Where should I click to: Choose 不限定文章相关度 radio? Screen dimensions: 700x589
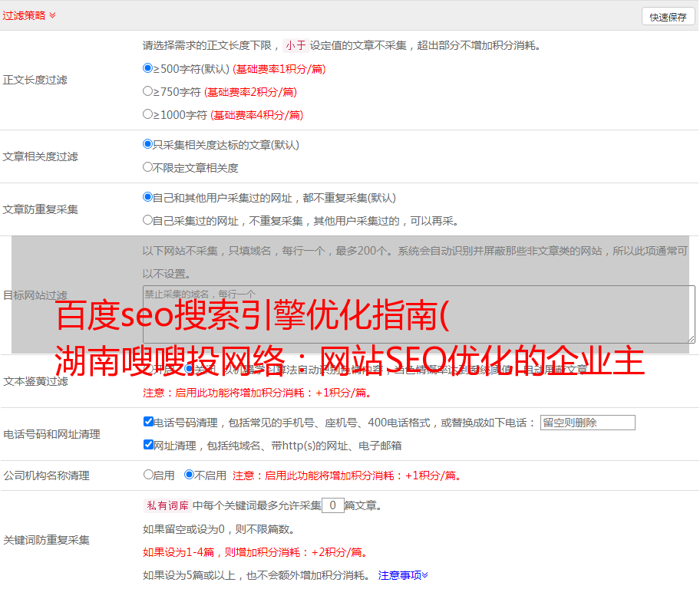point(147,167)
